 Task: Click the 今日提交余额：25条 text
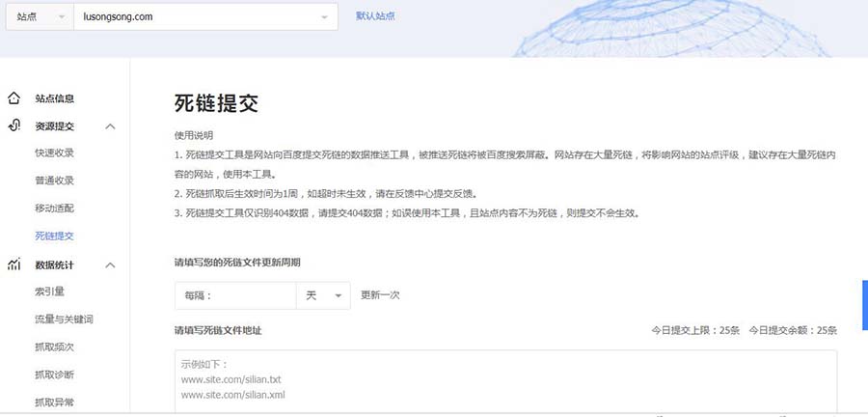793,331
